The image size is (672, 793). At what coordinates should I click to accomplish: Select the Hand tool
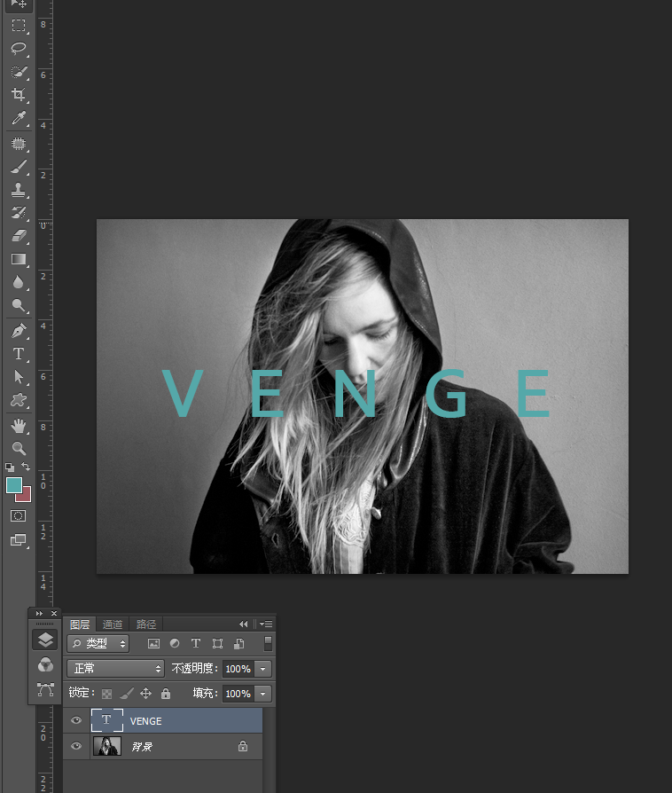(x=19, y=426)
